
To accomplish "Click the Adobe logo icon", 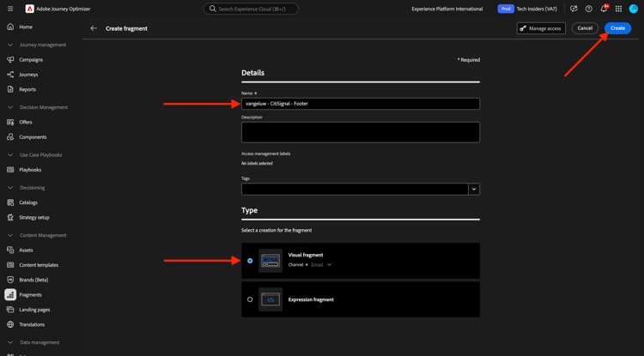I will pos(30,9).
